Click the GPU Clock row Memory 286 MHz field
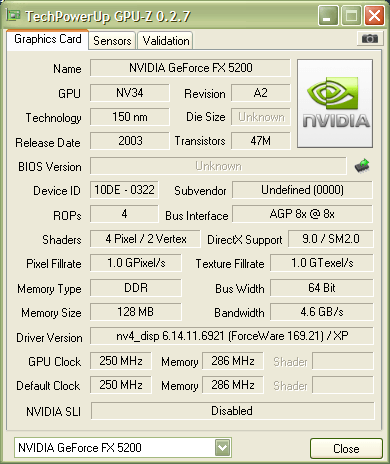 pos(233,361)
